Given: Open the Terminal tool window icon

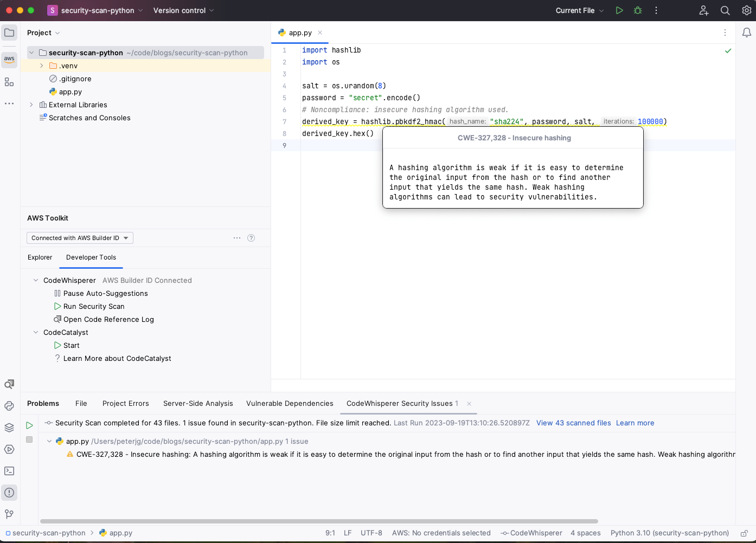Looking at the screenshot, I should 9,470.
